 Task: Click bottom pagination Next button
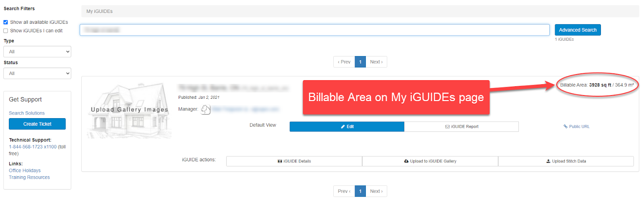[x=376, y=191]
